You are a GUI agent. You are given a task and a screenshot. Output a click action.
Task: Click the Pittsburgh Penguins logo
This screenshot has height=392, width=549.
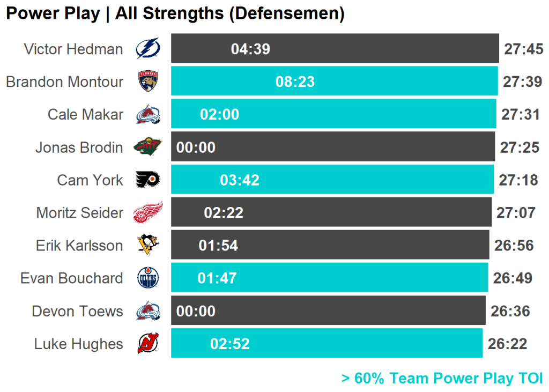(147, 245)
